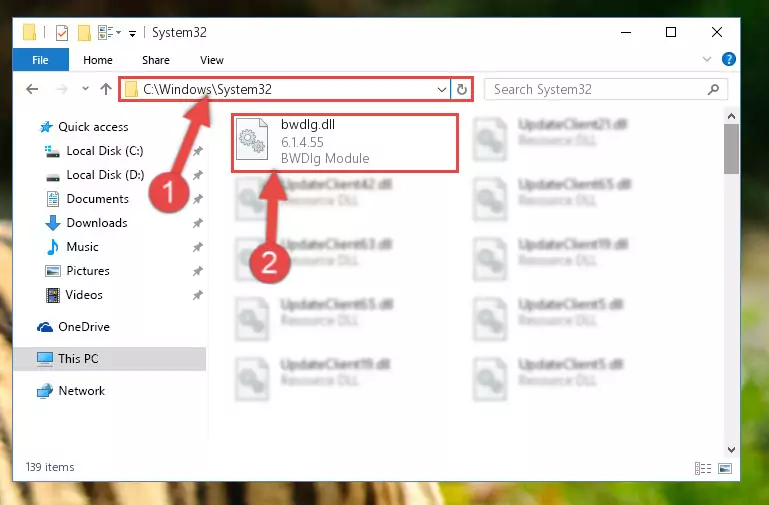
Task: Click the pin icon beside Local Disk (C:)
Action: click(198, 152)
